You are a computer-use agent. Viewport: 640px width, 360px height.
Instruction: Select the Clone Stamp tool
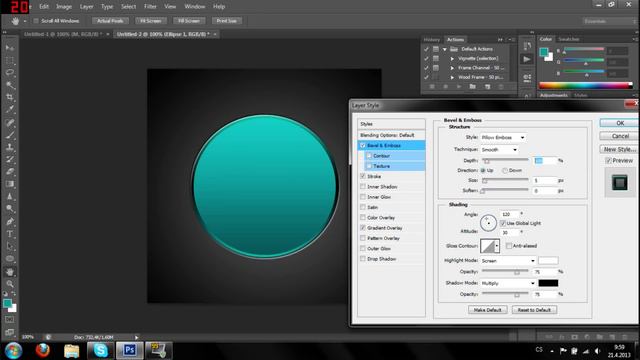(9, 147)
